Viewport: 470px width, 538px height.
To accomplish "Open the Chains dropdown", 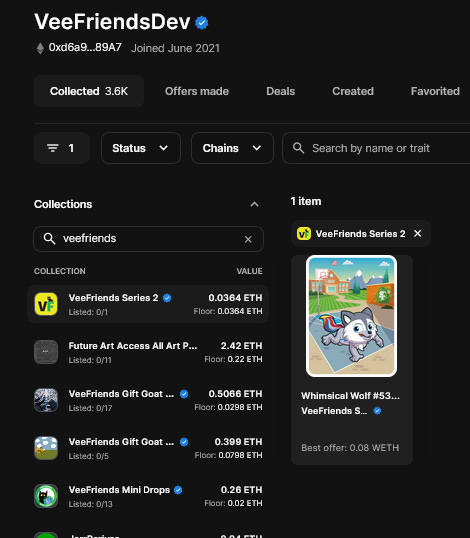I will [232, 148].
